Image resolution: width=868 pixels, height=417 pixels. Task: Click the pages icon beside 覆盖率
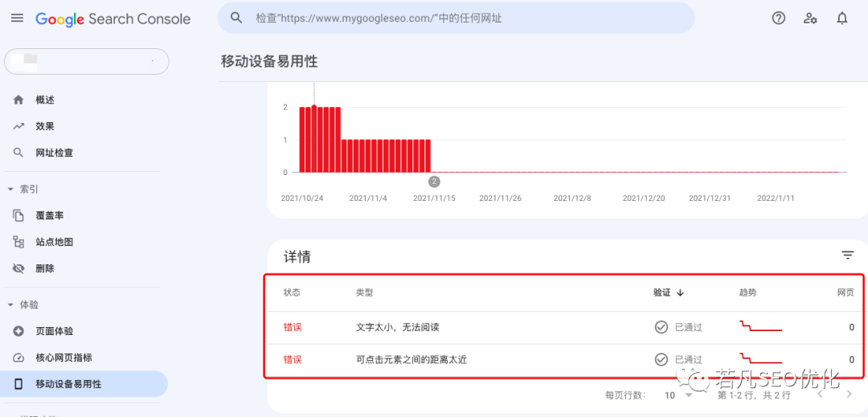click(x=18, y=215)
